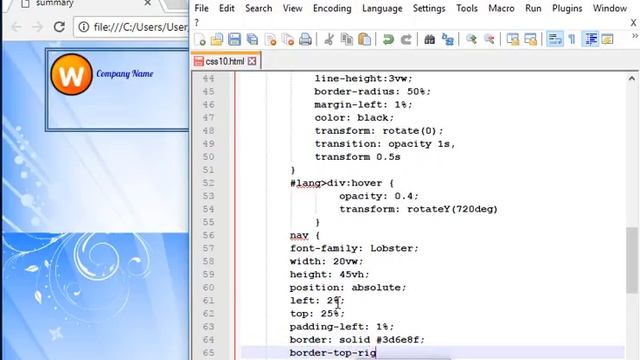
Task: Click the browser Back arrow
Action: pos(16,27)
